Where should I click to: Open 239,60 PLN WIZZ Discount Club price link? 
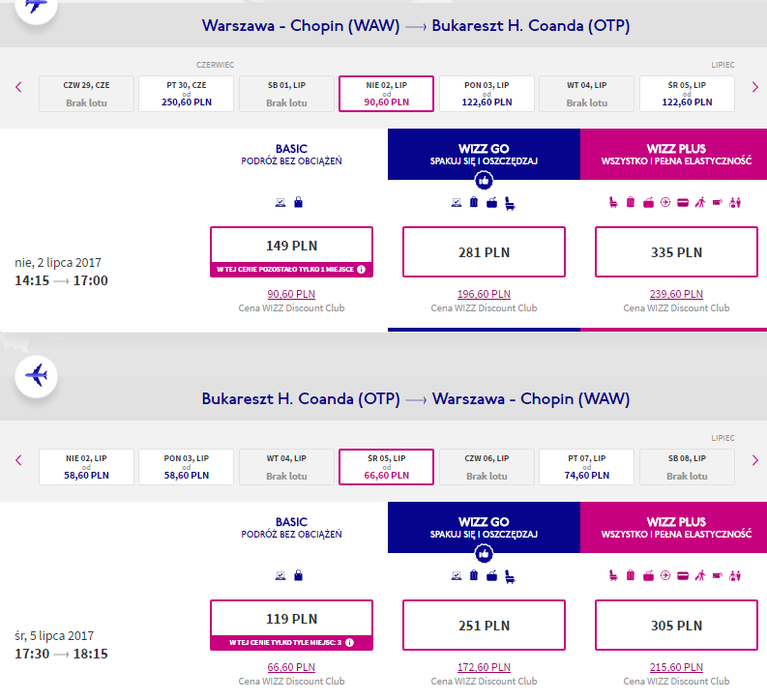(676, 294)
